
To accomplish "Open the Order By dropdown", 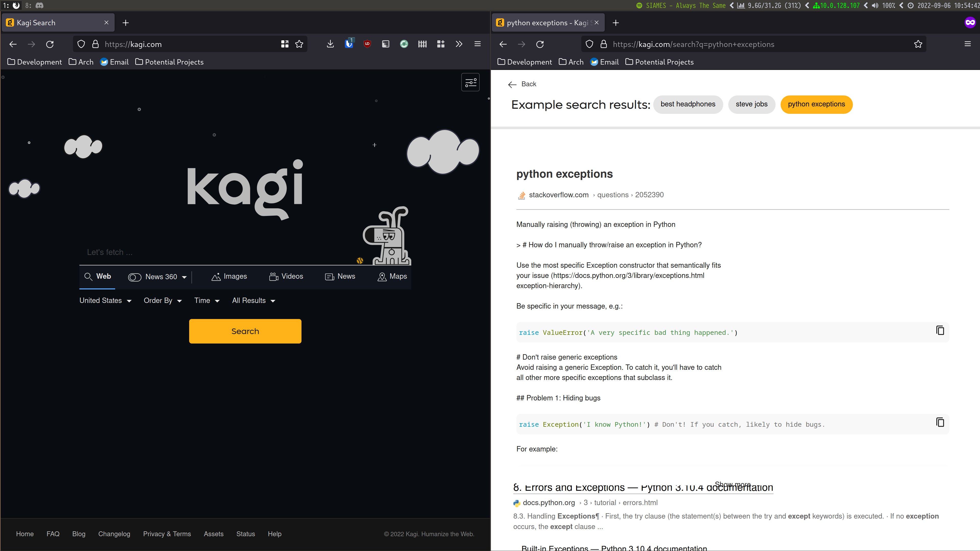I will pyautogui.click(x=162, y=301).
